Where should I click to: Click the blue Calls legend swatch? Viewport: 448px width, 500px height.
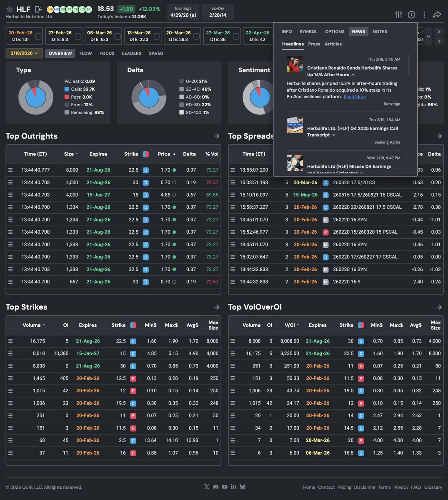(x=67, y=89)
